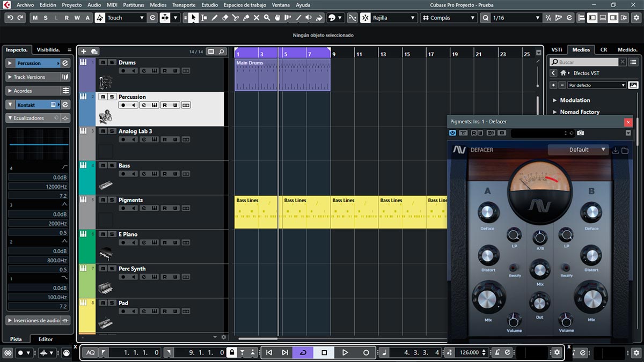Screen dimensions: 644x362
Task: Open the 1/16 quantize preset dropdown
Action: coord(516,18)
